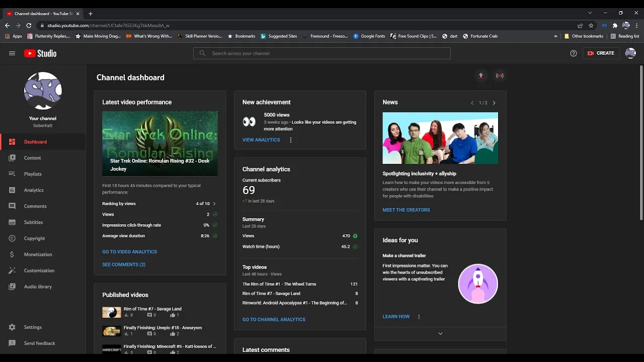Open a new browser tab
The height and width of the screenshot is (362, 644).
(x=91, y=14)
